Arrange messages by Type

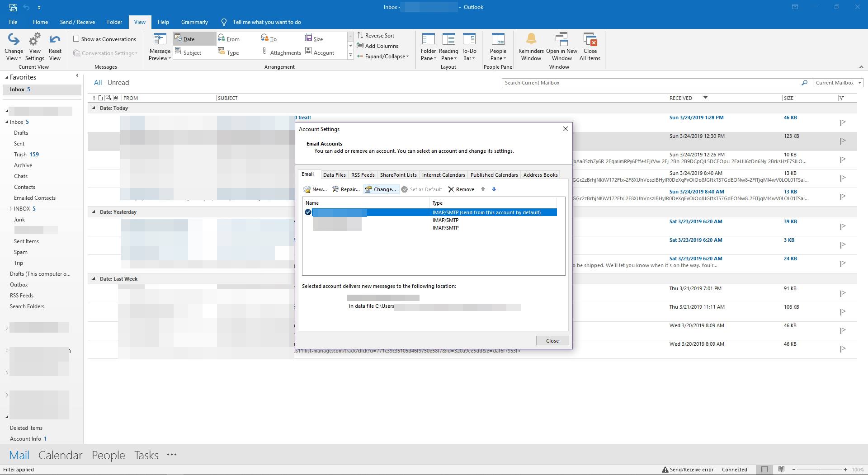tap(229, 52)
